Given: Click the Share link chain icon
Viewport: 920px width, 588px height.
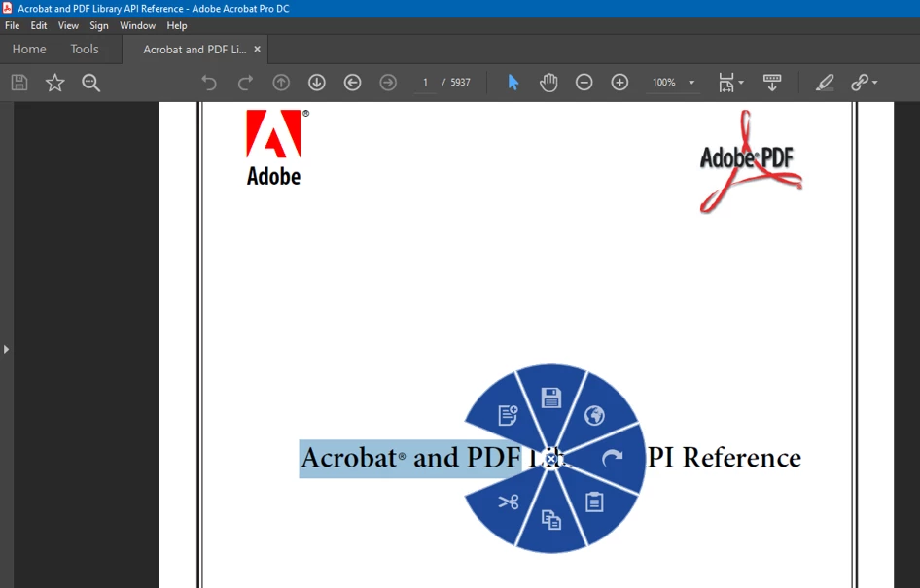Looking at the screenshot, I should [860, 83].
